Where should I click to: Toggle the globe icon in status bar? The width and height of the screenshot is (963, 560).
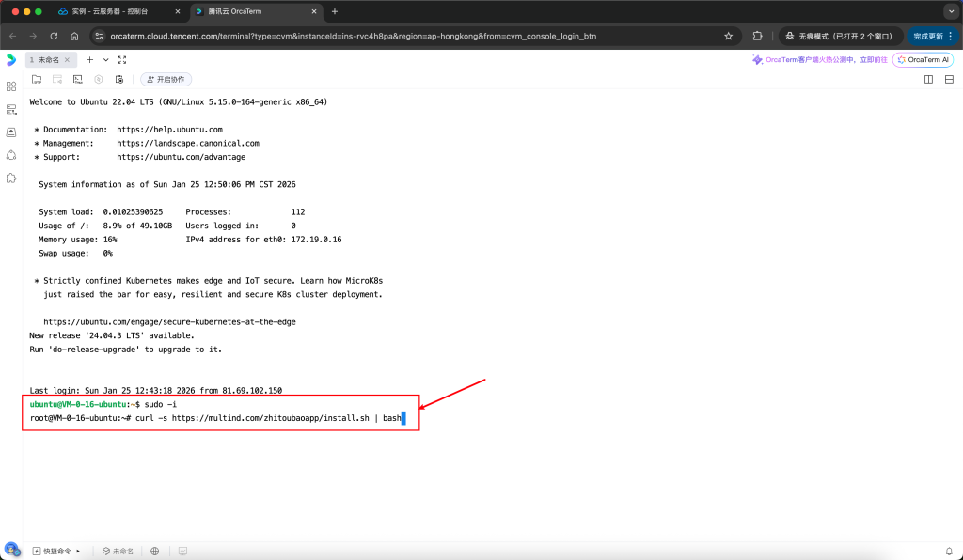pyautogui.click(x=154, y=551)
